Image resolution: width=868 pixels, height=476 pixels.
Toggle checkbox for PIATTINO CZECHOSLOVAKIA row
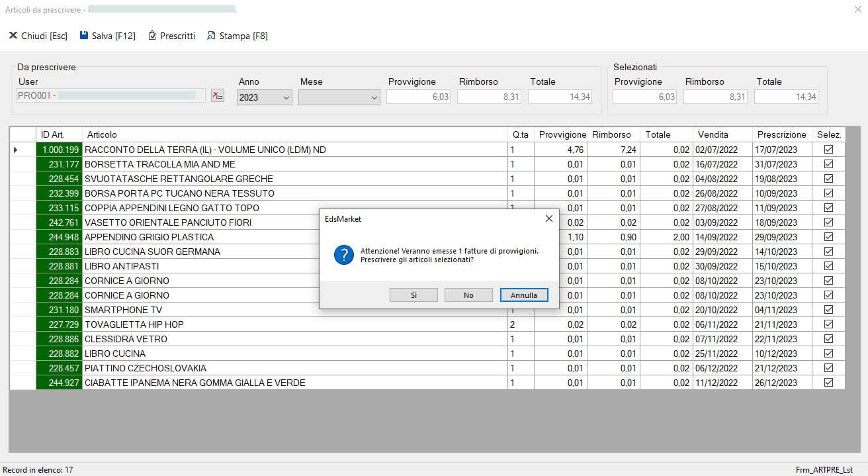[x=828, y=368]
